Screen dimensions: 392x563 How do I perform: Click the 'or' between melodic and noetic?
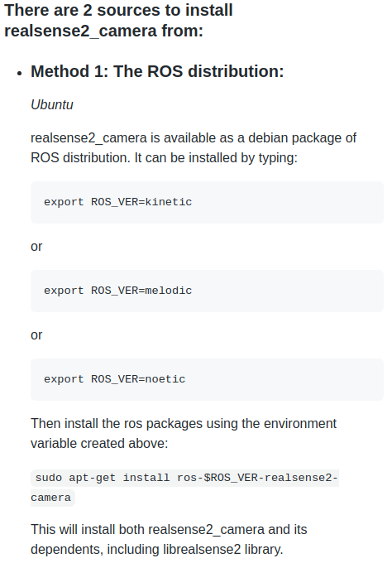coord(36,335)
